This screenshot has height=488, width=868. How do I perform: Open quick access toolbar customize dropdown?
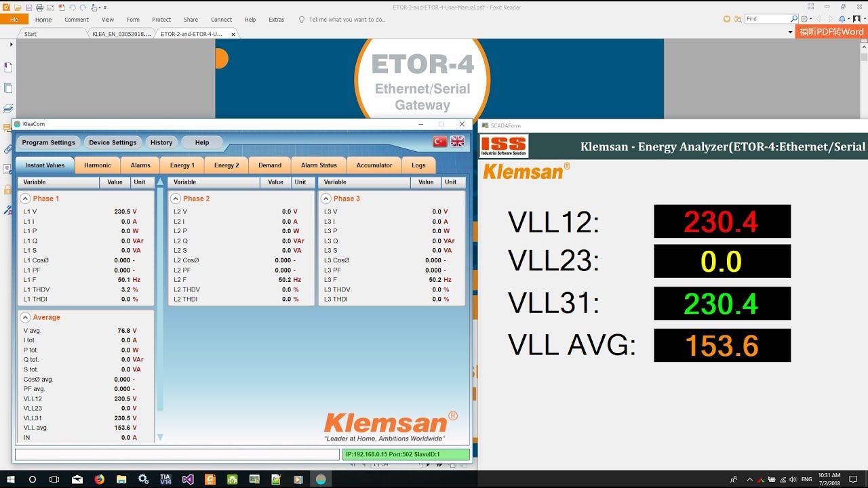105,7
